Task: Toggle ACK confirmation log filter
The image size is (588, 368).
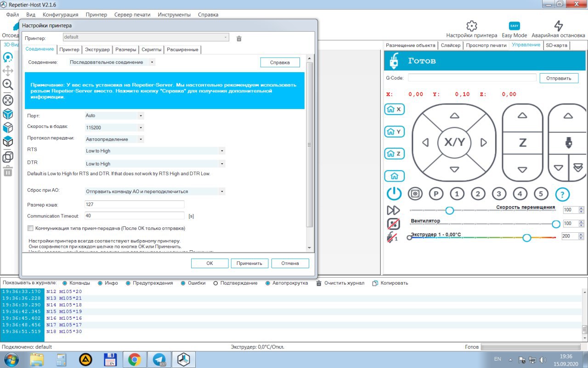Action: (x=215, y=283)
